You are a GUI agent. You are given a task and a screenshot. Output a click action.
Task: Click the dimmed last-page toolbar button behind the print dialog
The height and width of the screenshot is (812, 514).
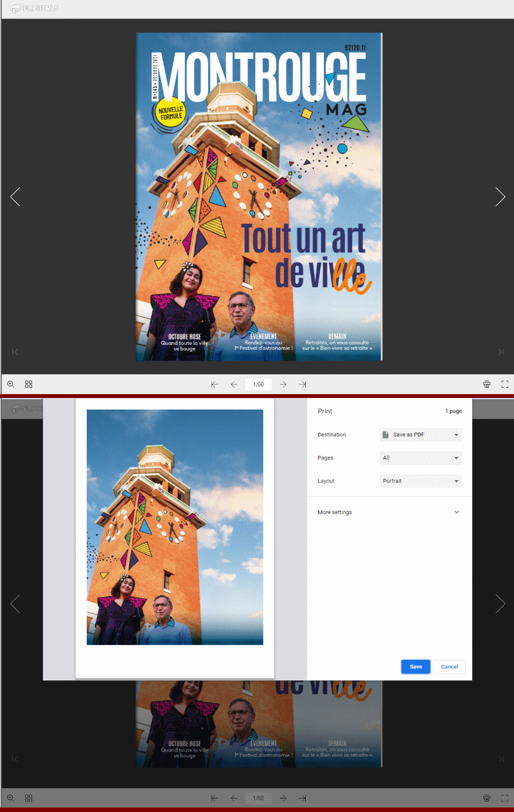[302, 798]
